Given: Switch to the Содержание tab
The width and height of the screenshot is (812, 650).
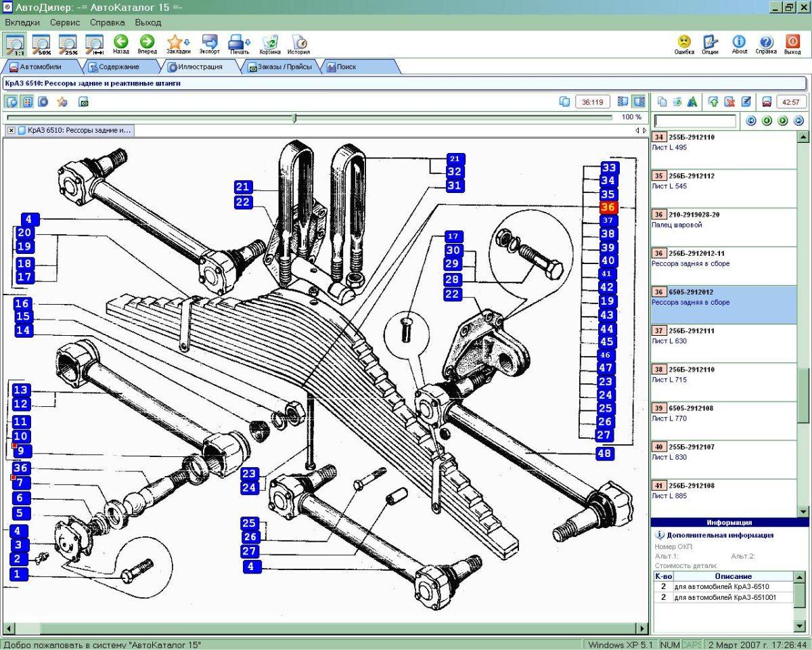Looking at the screenshot, I should pos(119,67).
